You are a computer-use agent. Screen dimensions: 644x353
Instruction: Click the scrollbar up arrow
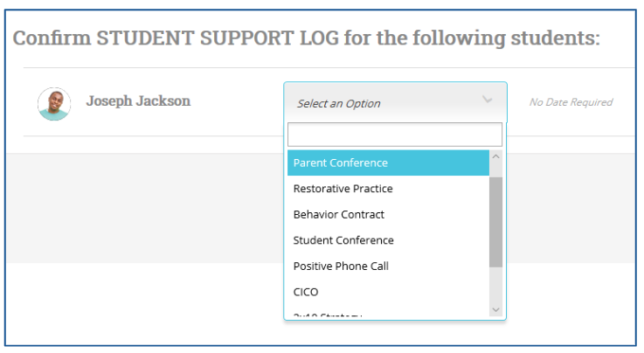[x=496, y=157]
